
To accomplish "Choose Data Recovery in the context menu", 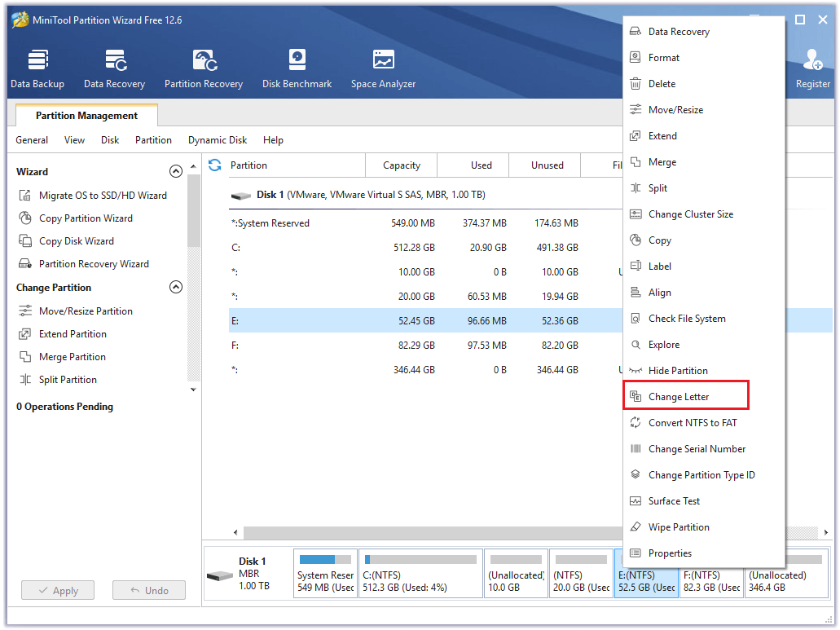I will pos(704,32).
